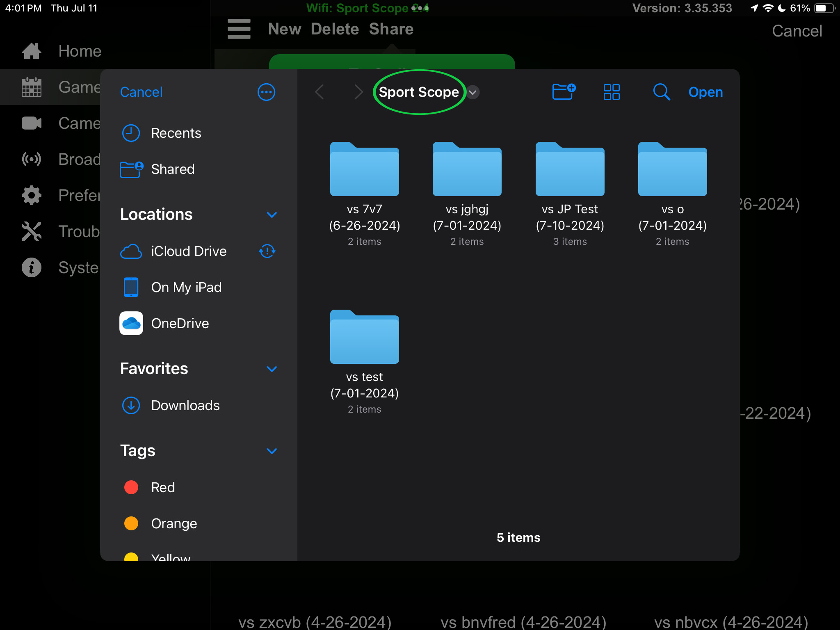
Task: Collapse the Tags section
Action: 272,451
